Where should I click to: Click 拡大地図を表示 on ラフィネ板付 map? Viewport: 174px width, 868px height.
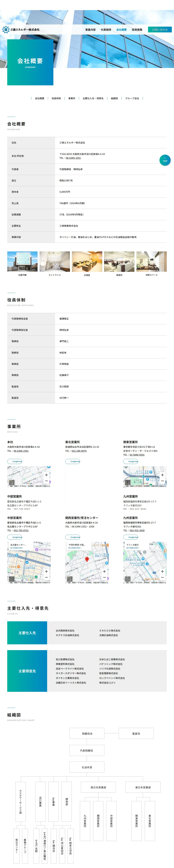pos(132,548)
